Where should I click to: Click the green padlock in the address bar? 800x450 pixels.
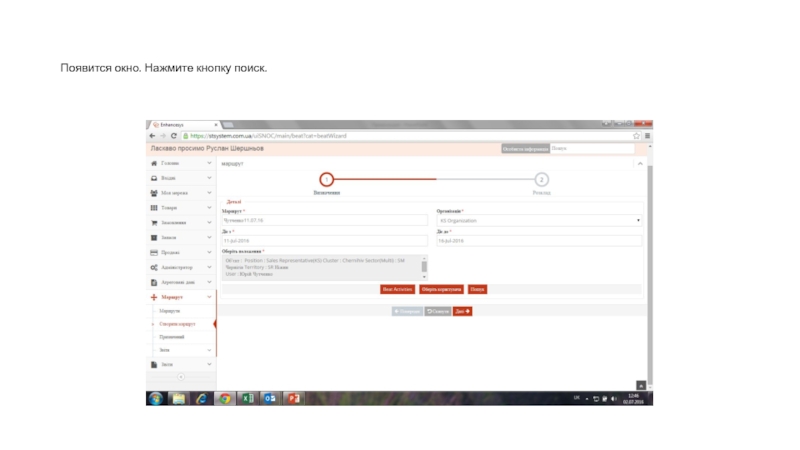(x=186, y=136)
